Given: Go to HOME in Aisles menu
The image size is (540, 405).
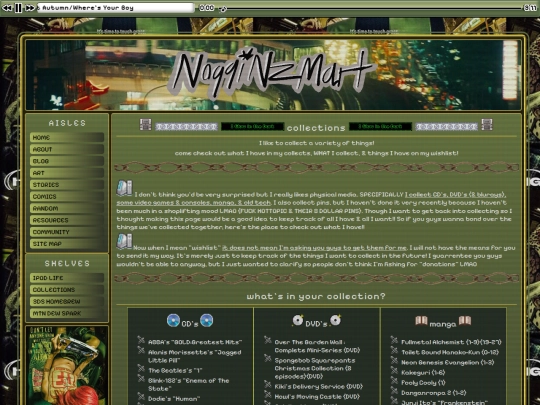Looking at the screenshot, I should (x=67, y=137).
